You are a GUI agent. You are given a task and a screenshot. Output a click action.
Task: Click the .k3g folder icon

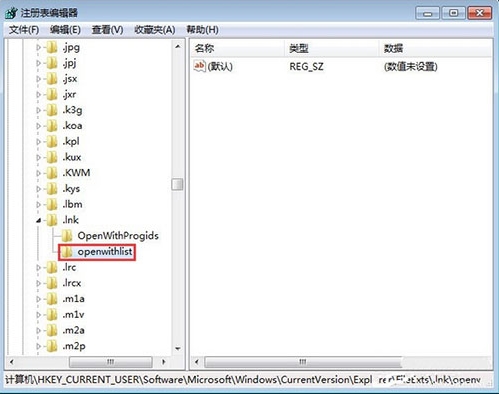click(x=52, y=110)
